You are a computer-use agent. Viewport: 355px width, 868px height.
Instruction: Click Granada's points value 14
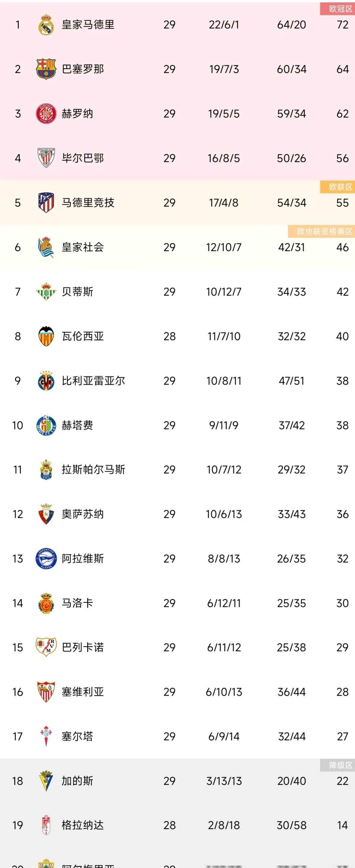(342, 825)
